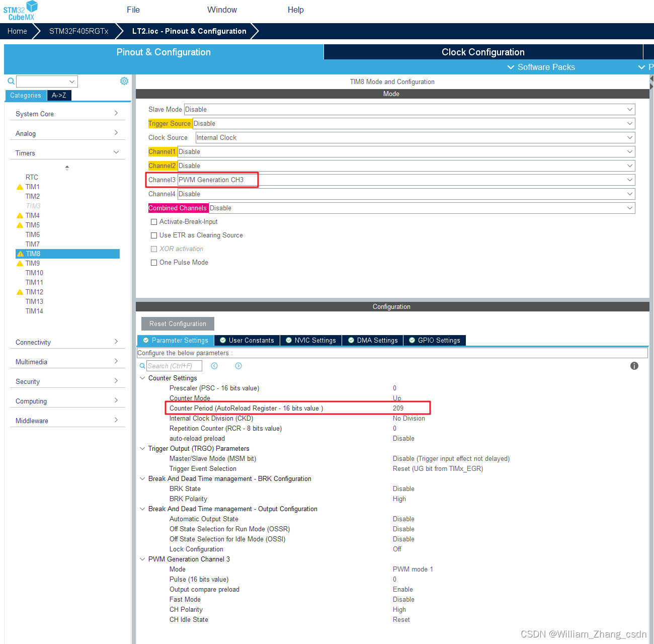The image size is (654, 644).
Task: Switch to Pinout & Configuration tab
Action: [163, 52]
